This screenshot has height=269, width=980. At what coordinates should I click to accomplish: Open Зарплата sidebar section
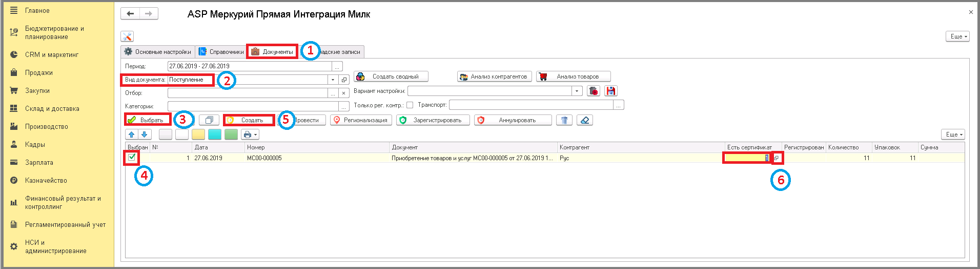pyautogui.click(x=39, y=162)
